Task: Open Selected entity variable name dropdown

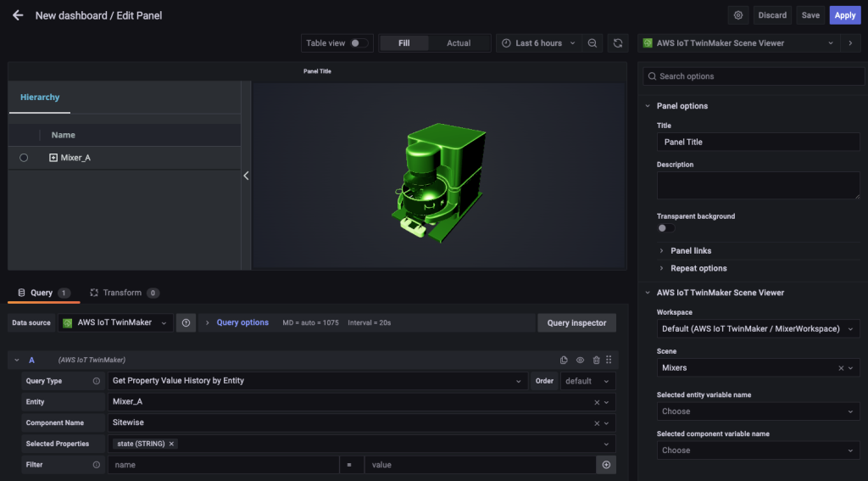Action: 758,411
